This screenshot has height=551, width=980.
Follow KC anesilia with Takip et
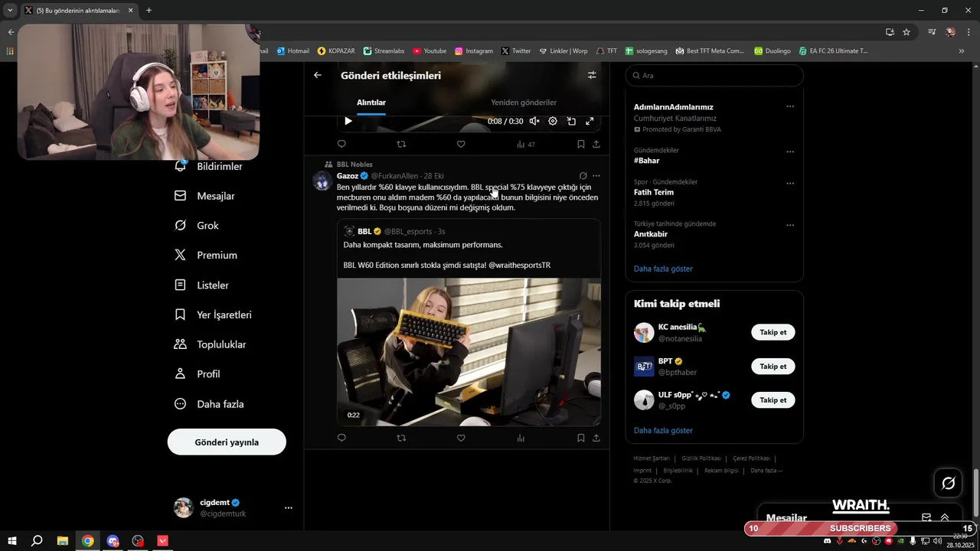click(773, 332)
